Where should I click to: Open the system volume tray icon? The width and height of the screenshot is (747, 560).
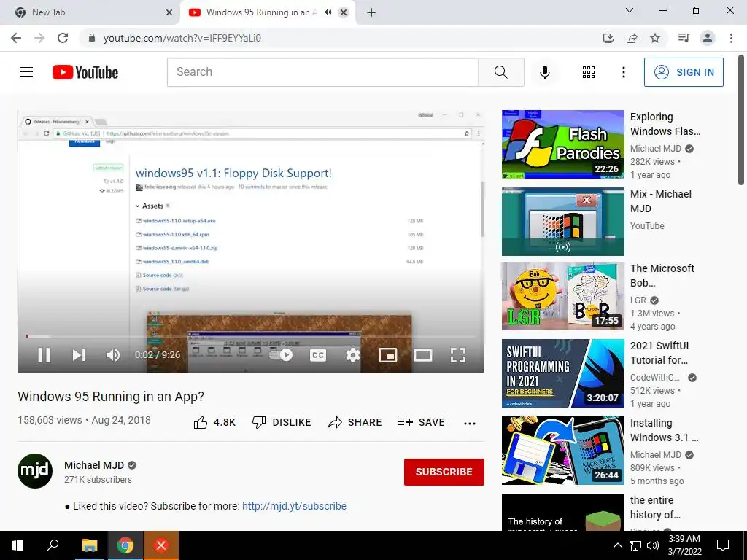(x=653, y=545)
